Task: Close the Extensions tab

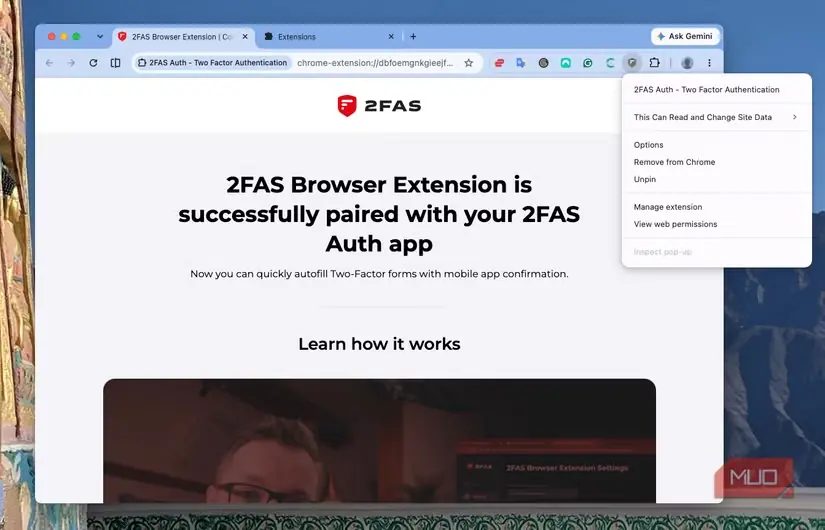Action: point(391,37)
